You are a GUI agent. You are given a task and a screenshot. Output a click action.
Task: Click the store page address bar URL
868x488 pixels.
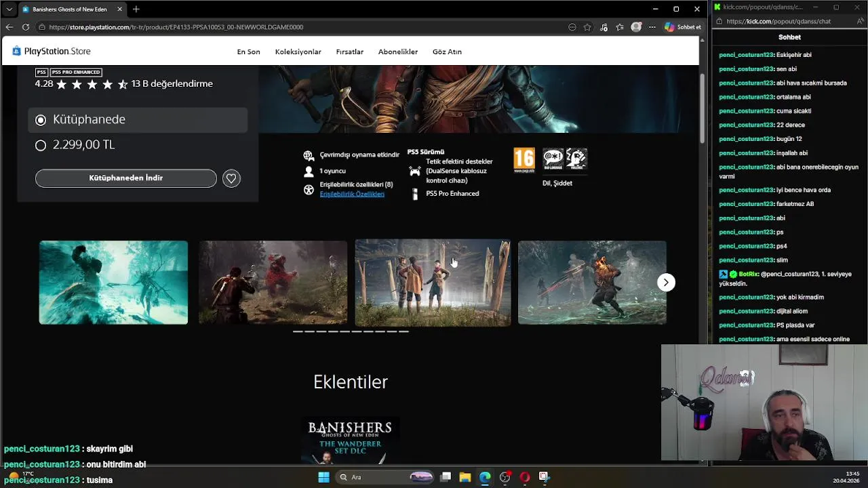pyautogui.click(x=176, y=27)
